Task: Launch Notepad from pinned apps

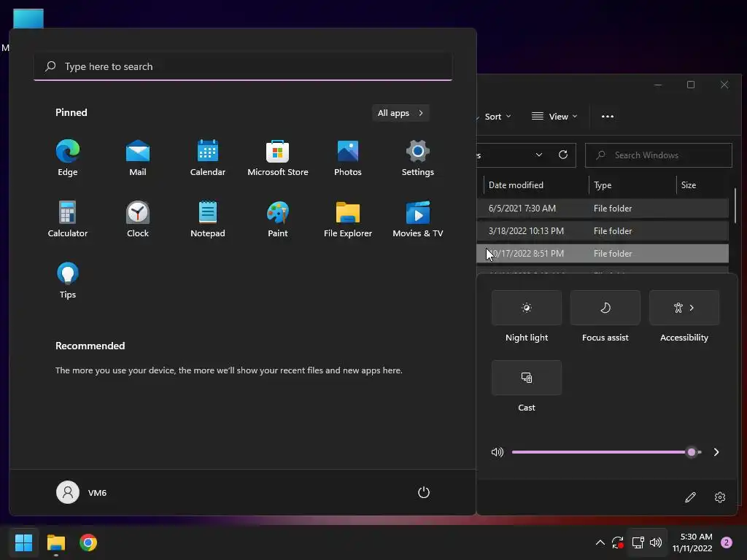Action: (208, 219)
